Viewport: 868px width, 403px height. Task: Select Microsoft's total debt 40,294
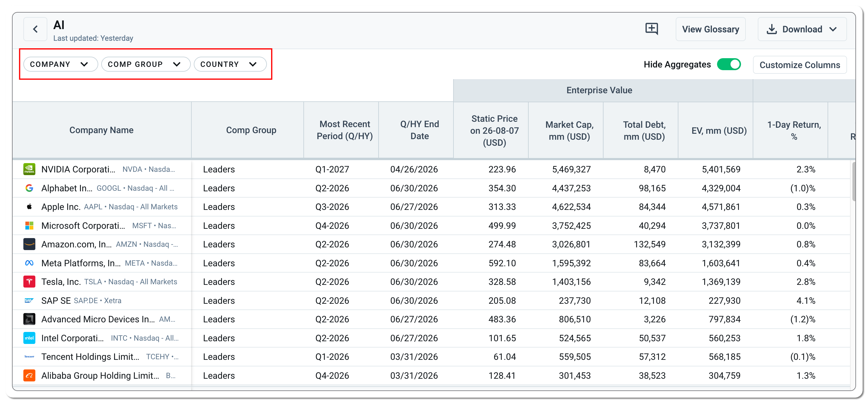pos(652,225)
